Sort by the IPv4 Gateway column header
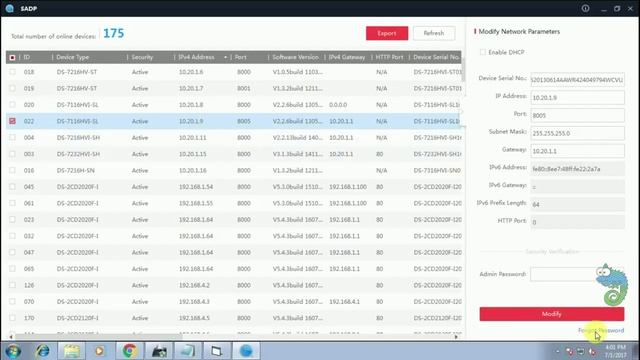 [x=347, y=57]
